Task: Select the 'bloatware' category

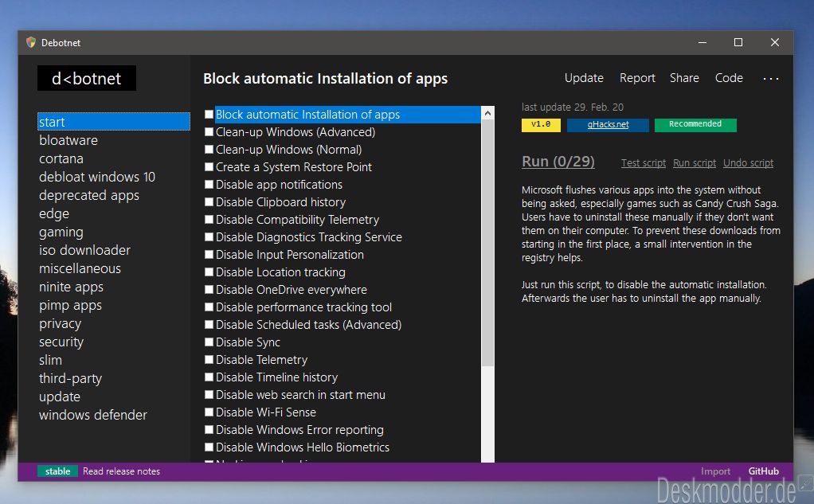Action: [68, 140]
